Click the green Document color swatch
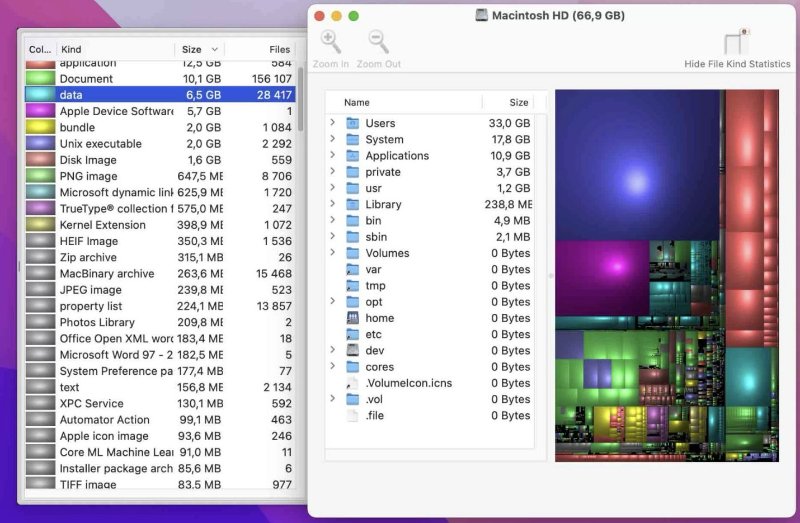The height and width of the screenshot is (523, 800). point(40,79)
